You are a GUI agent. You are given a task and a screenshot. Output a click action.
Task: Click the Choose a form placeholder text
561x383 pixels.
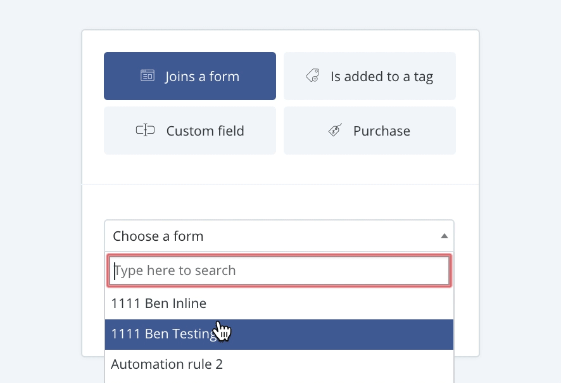coord(158,236)
